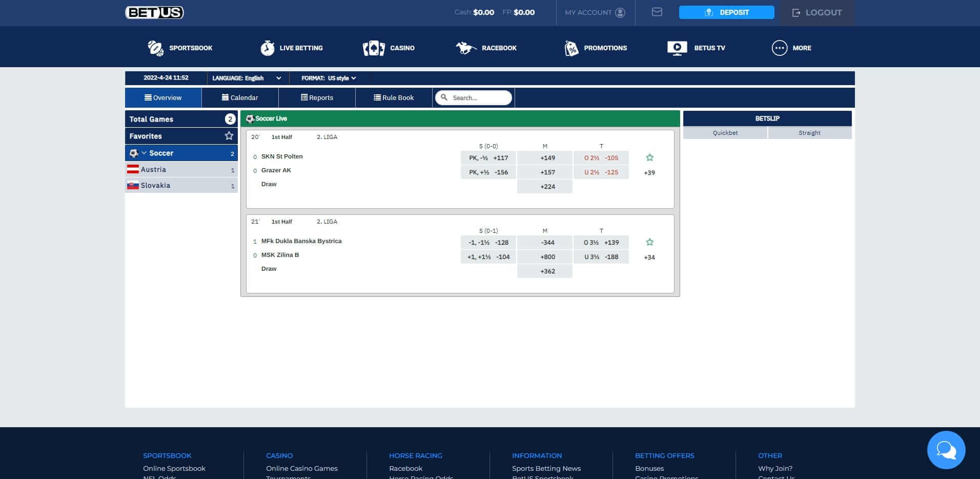Click the Deposit button
Viewport: 980px width, 479px height.
[726, 12]
